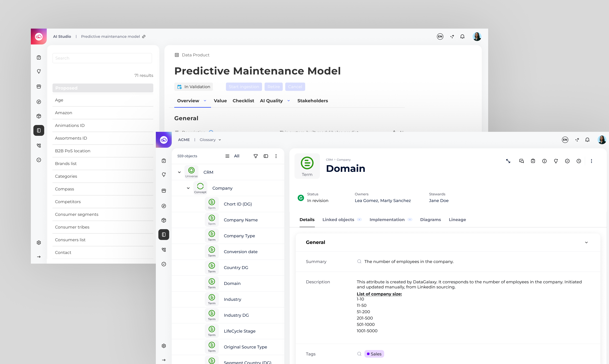Switch to the Linked objects tab
609x364 pixels.
(342, 219)
